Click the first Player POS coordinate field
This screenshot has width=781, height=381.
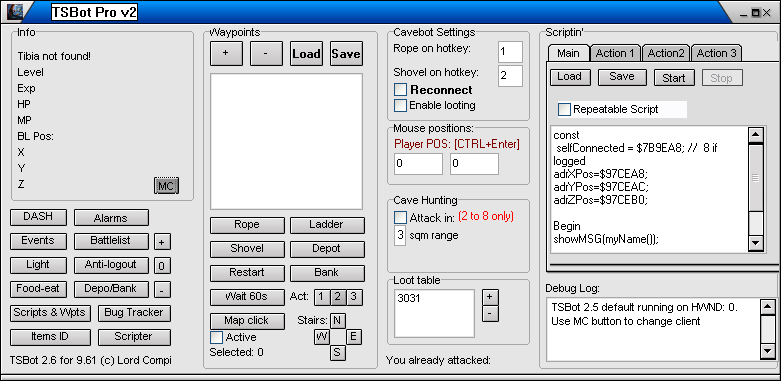pos(418,164)
